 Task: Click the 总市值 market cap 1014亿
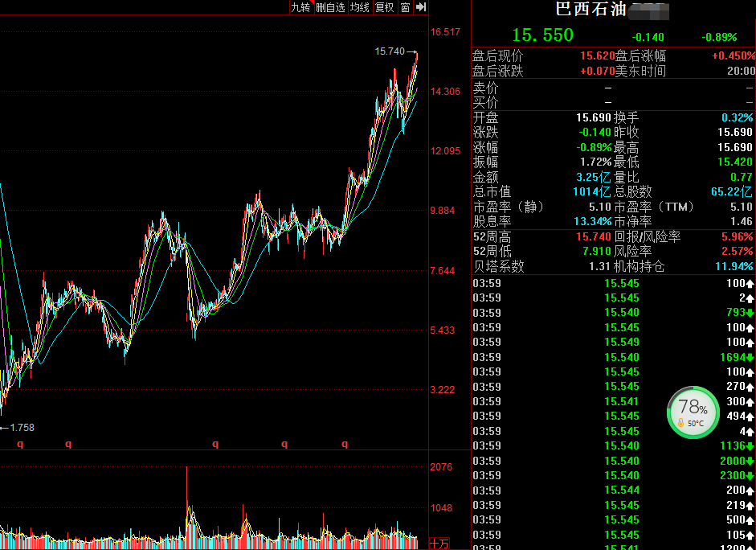pyautogui.click(x=592, y=192)
